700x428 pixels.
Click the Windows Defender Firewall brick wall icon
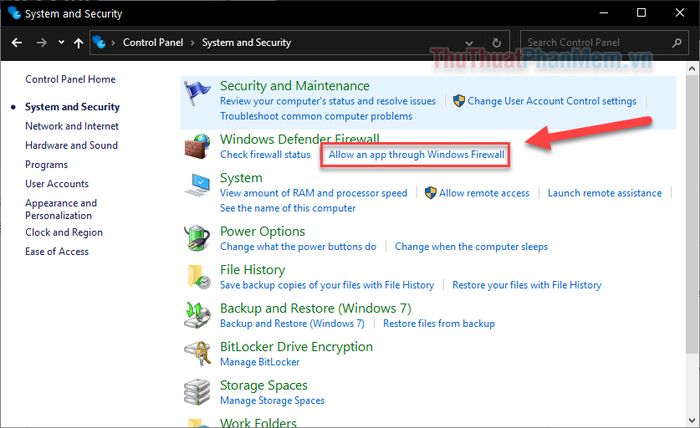point(197,146)
